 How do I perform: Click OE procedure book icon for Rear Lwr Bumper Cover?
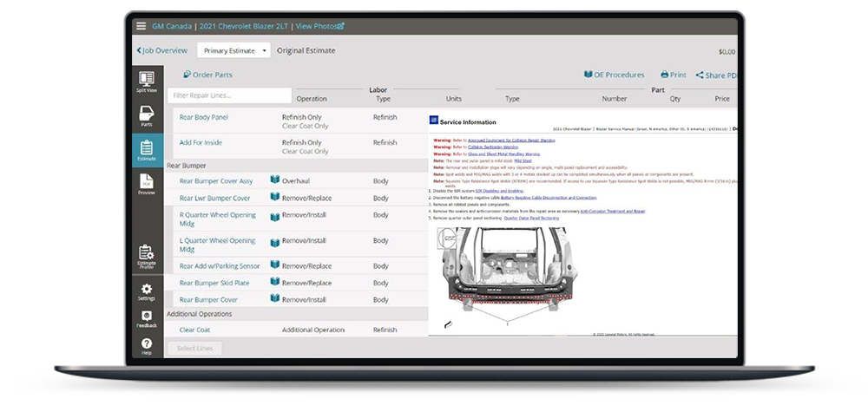tap(274, 197)
